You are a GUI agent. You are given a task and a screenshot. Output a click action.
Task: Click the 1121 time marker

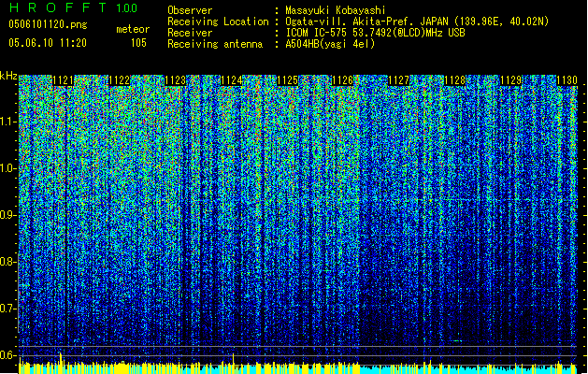tap(64, 81)
